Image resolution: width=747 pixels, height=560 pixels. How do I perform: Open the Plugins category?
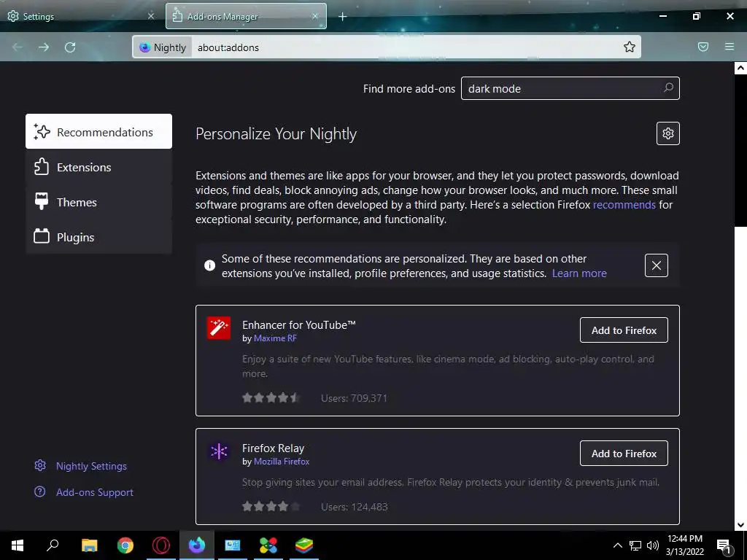[98, 237]
